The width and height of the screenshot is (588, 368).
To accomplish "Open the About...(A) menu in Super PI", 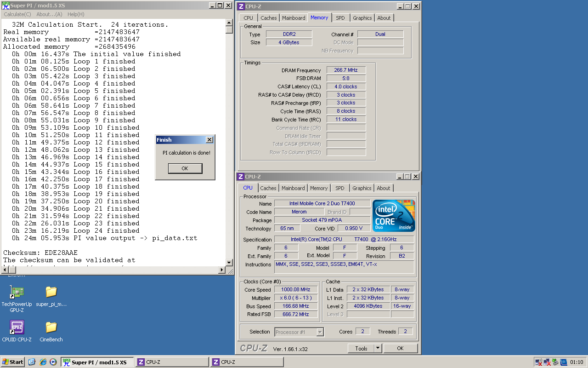I will tap(49, 14).
